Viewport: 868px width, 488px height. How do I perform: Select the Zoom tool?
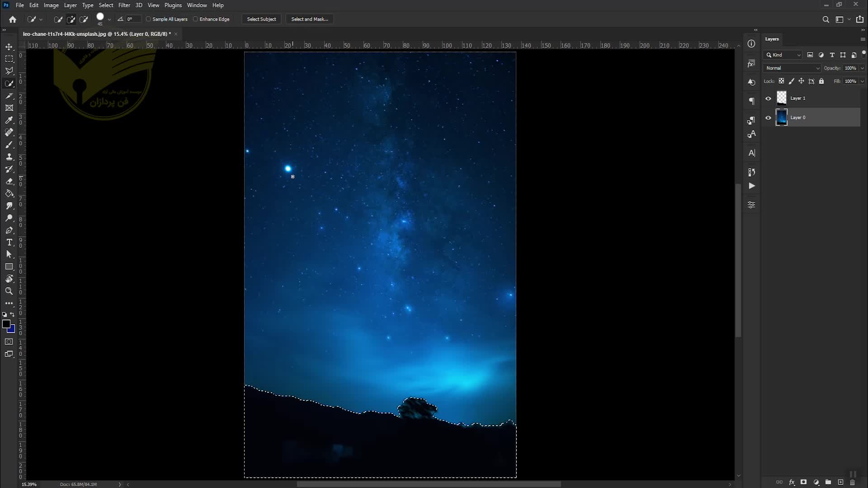click(x=9, y=291)
